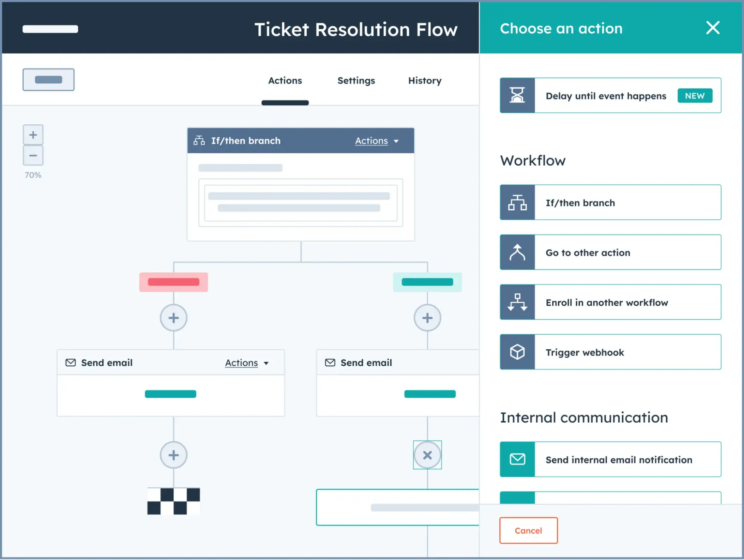Screen dimensions: 744x560
Task: Choose the If/then branch workflow action
Action: click(x=610, y=203)
